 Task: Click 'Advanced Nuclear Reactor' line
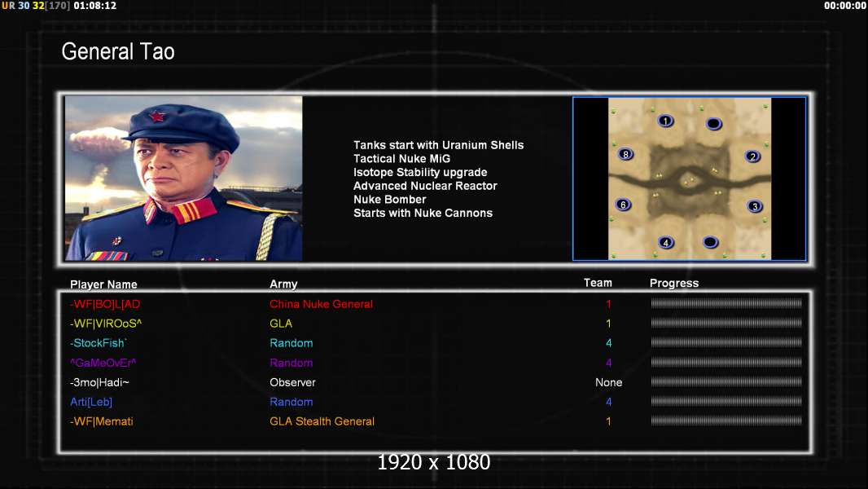point(425,186)
